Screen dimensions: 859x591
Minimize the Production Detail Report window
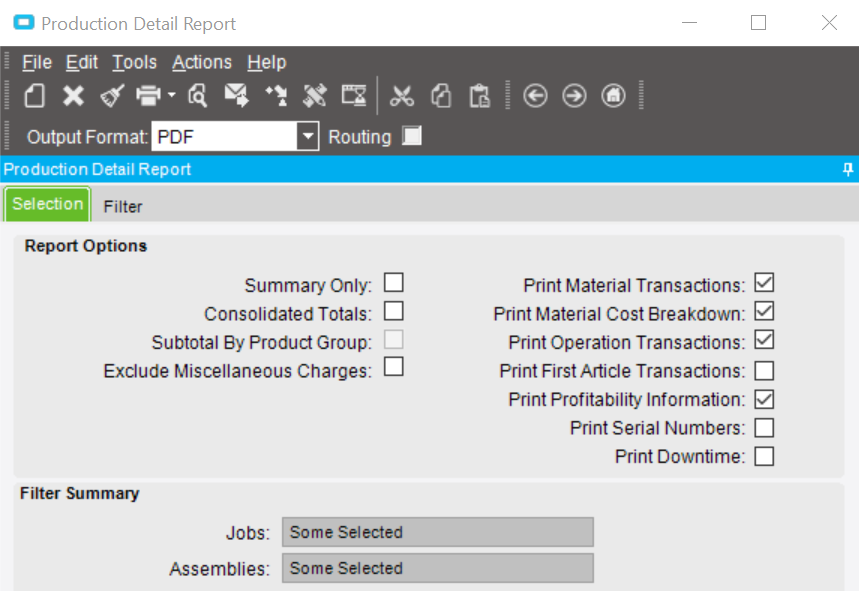689,23
